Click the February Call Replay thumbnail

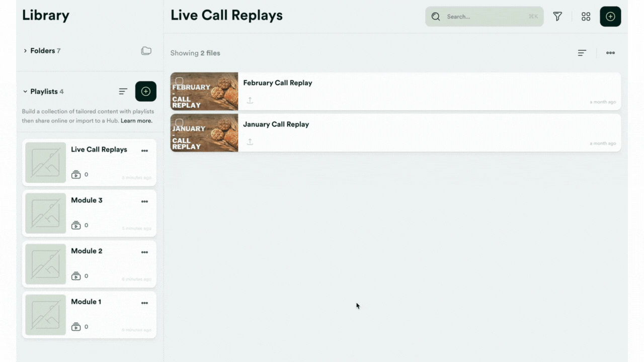204,92
